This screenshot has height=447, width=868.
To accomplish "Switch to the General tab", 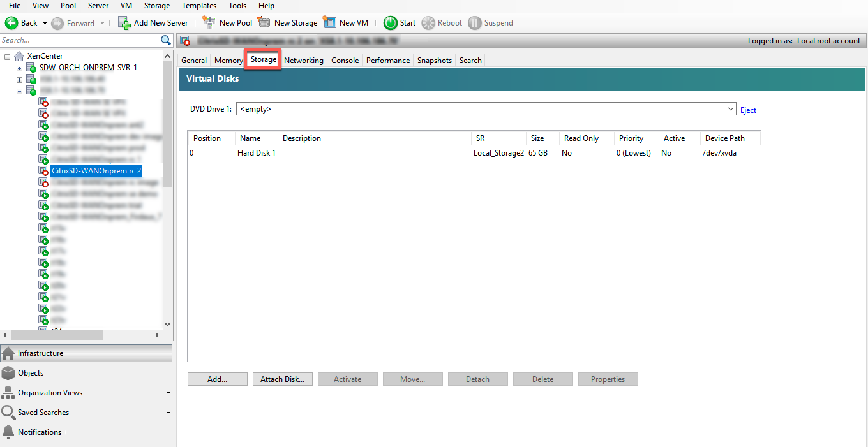I will 194,61.
